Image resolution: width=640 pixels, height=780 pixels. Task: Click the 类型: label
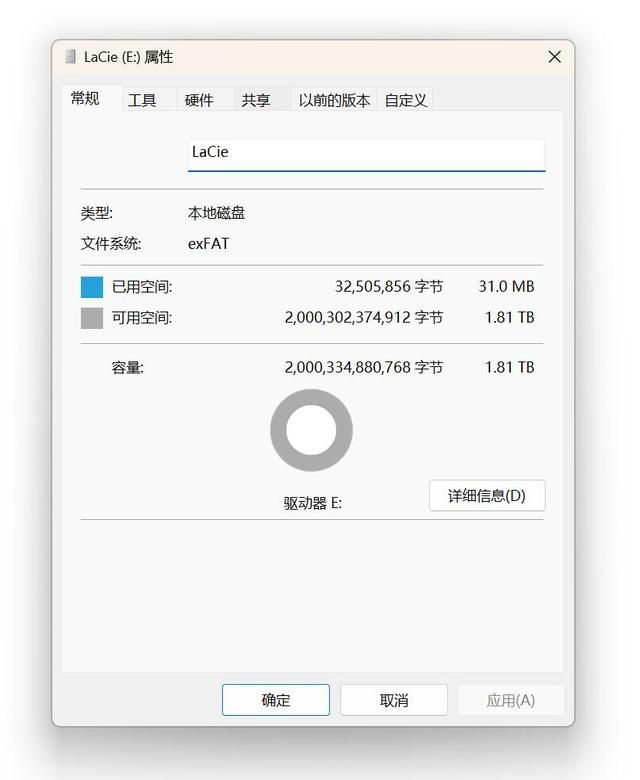pos(96,213)
